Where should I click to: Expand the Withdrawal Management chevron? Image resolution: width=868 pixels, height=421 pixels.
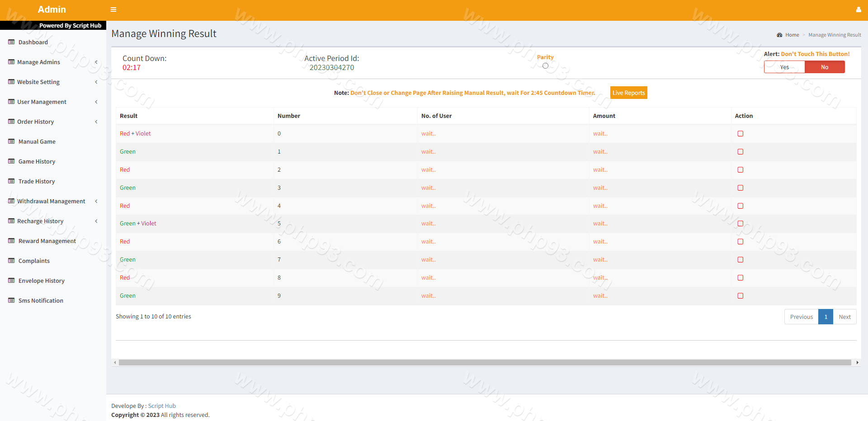(x=96, y=201)
